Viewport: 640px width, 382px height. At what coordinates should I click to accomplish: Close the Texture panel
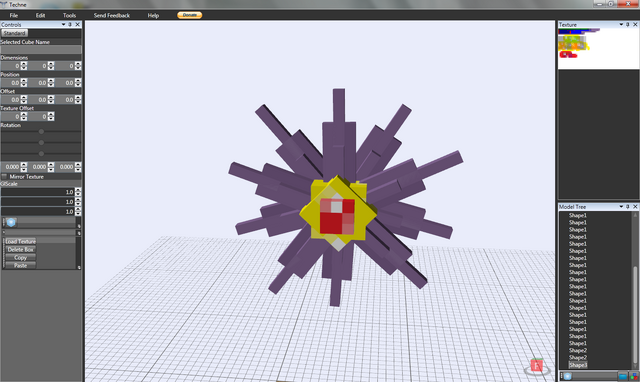click(x=635, y=24)
